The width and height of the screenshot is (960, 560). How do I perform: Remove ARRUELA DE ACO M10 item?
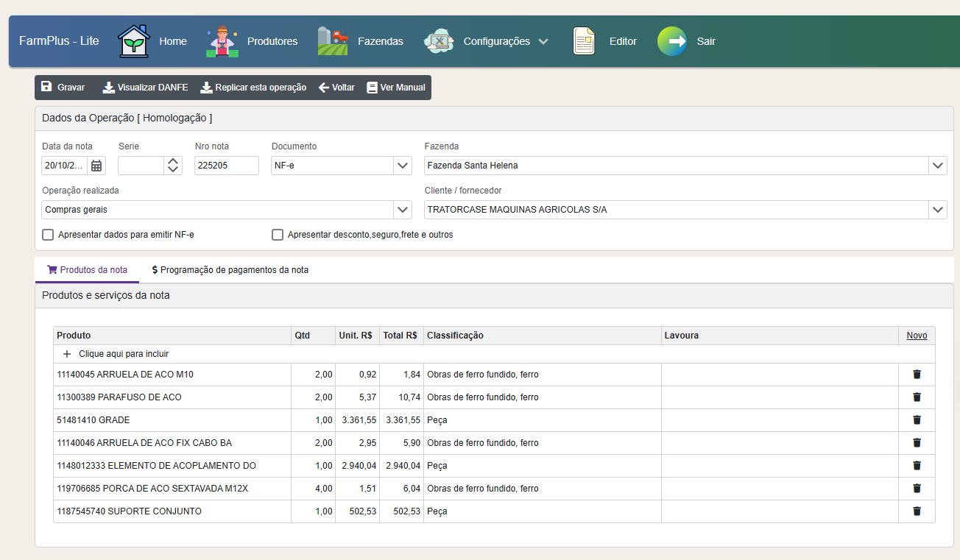pyautogui.click(x=917, y=375)
